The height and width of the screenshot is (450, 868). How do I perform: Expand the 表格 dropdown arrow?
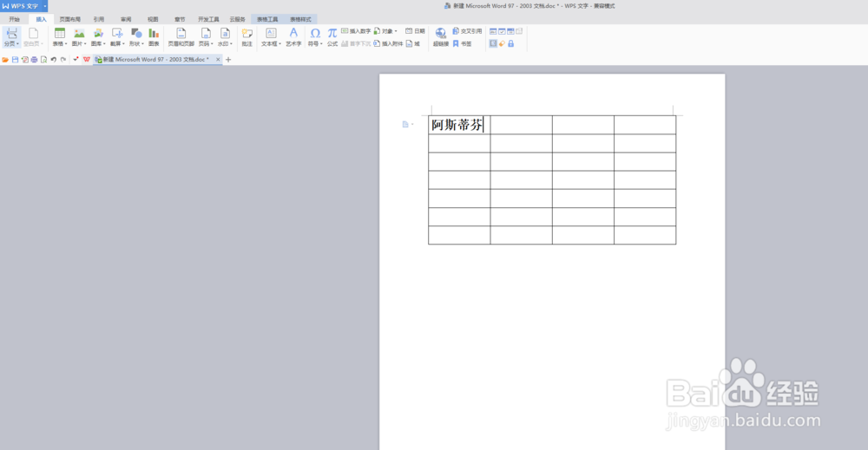click(66, 44)
